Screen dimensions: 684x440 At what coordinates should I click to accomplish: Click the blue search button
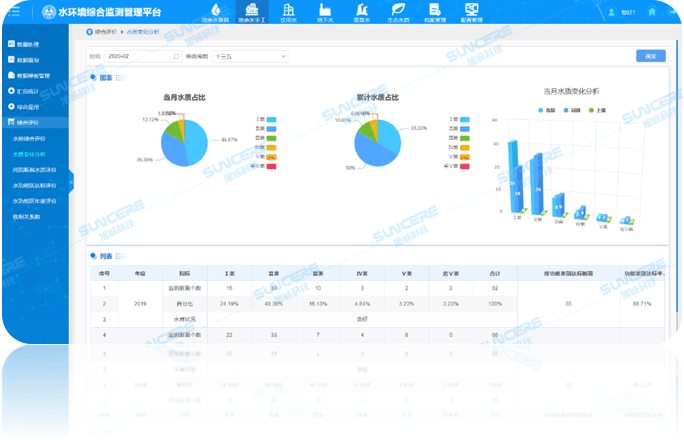tap(651, 57)
